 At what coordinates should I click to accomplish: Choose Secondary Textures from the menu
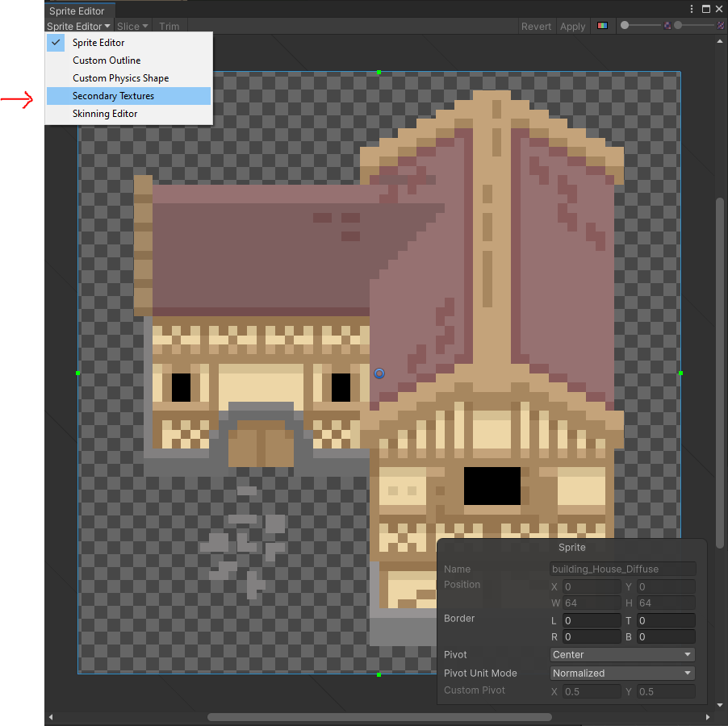tap(113, 96)
